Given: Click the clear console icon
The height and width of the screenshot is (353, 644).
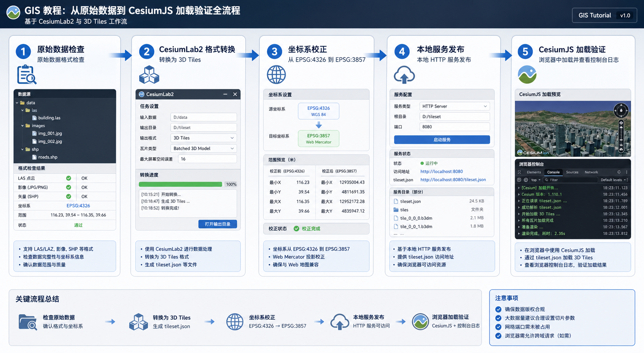Looking at the screenshot, I should tap(526, 180).
